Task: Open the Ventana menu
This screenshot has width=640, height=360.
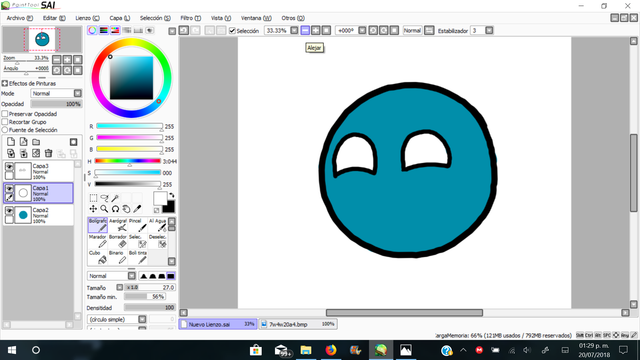Action: [x=256, y=18]
